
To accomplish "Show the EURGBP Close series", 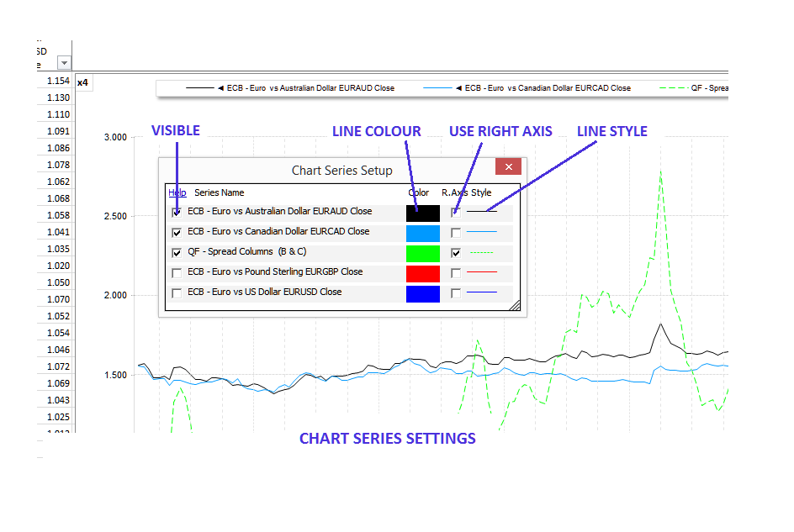I will [x=177, y=272].
